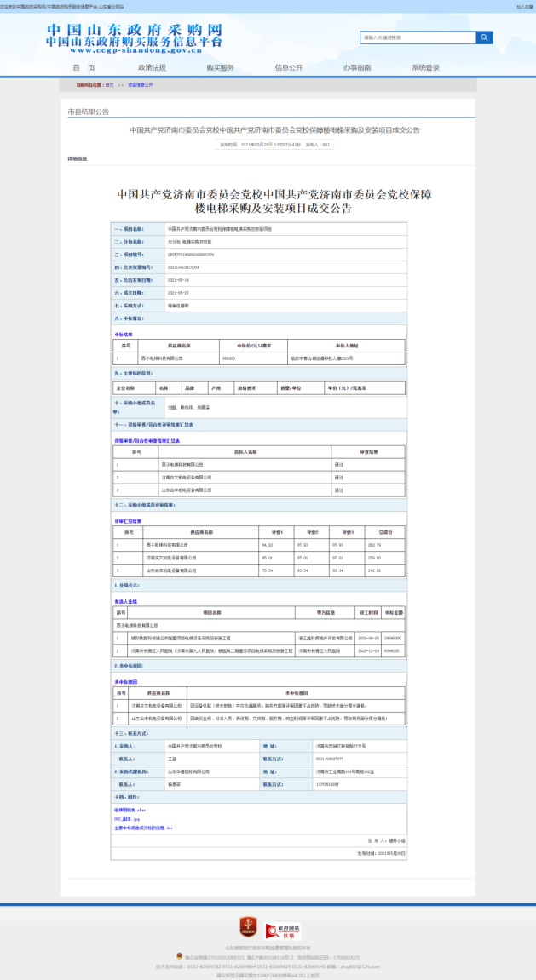The height and width of the screenshot is (980, 536).
Task: Click the police badge icon beside 鲁公网安备
Action: [180, 956]
